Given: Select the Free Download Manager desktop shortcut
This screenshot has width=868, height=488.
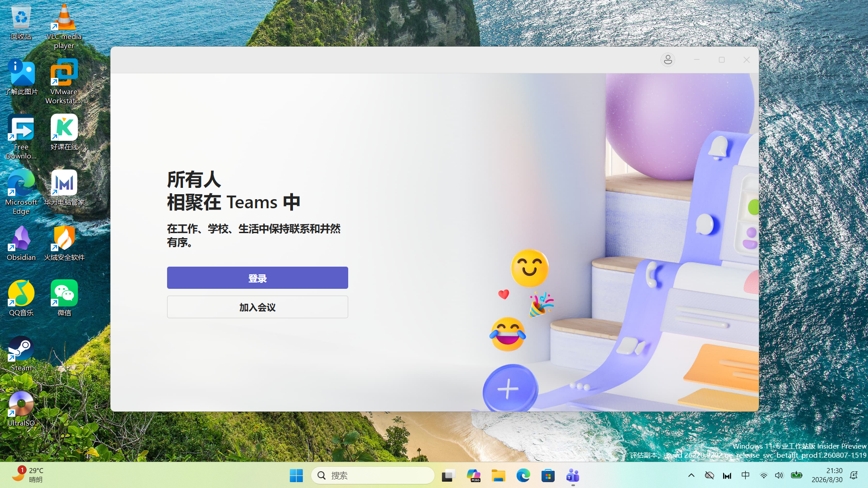Looking at the screenshot, I should coord(21,137).
